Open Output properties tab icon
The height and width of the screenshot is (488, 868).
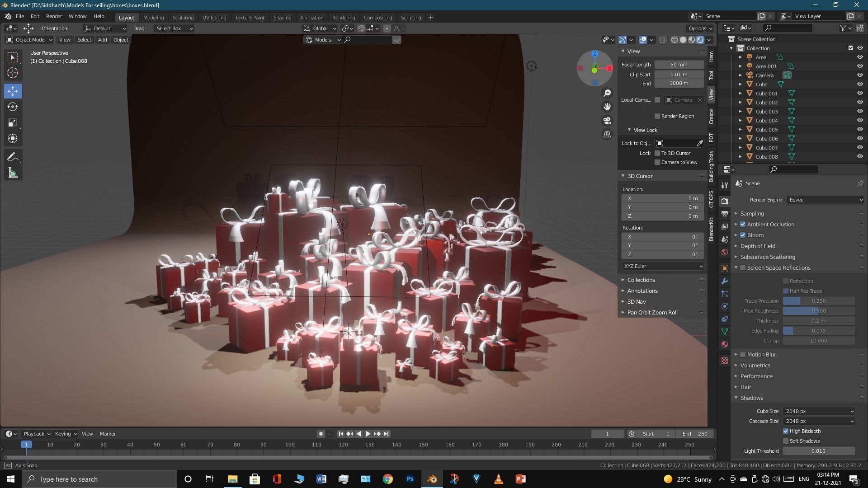click(x=725, y=214)
